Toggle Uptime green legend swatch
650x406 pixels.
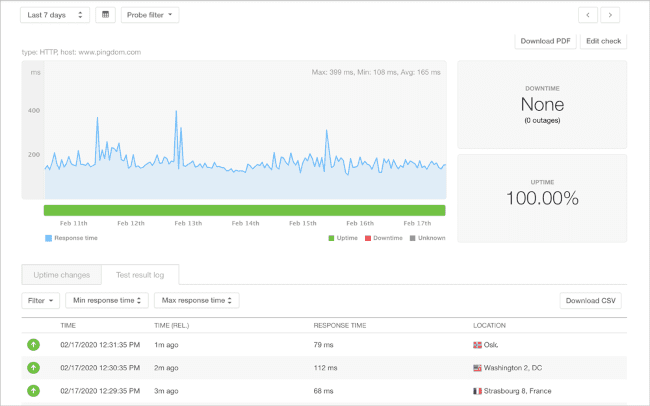331,238
